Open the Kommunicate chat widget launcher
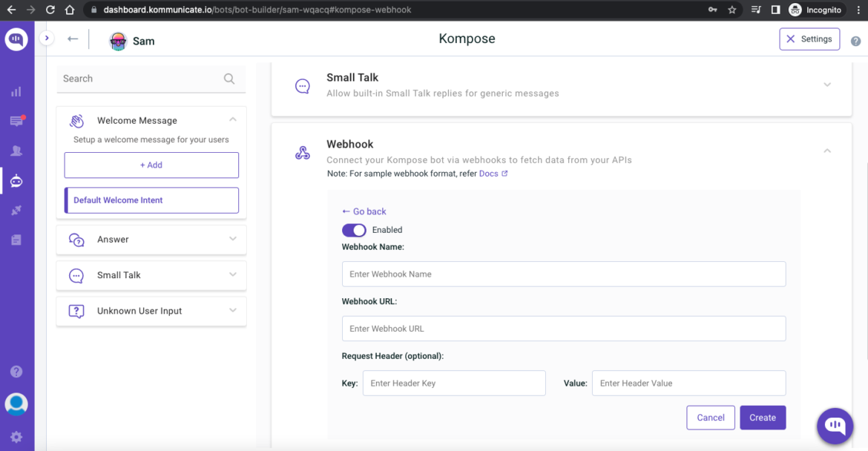 834,426
